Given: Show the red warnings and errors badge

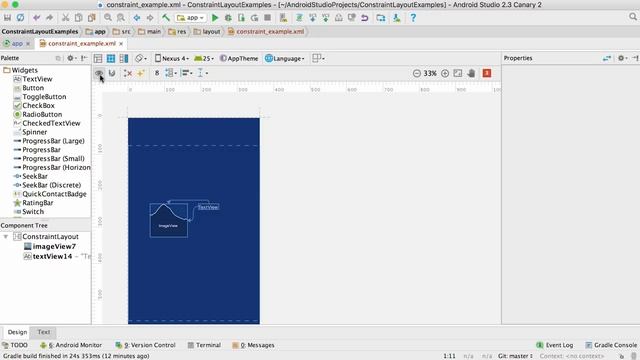Looking at the screenshot, I should pyautogui.click(x=487, y=73).
